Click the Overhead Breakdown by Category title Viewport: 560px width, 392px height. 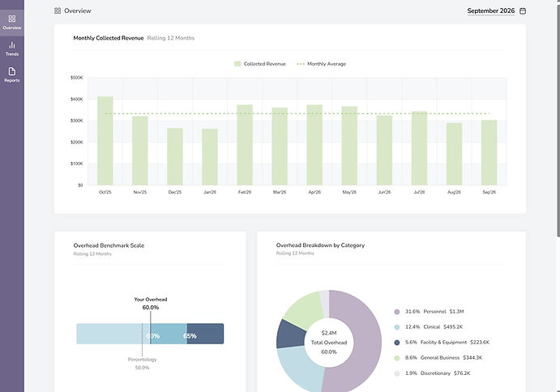click(320, 245)
